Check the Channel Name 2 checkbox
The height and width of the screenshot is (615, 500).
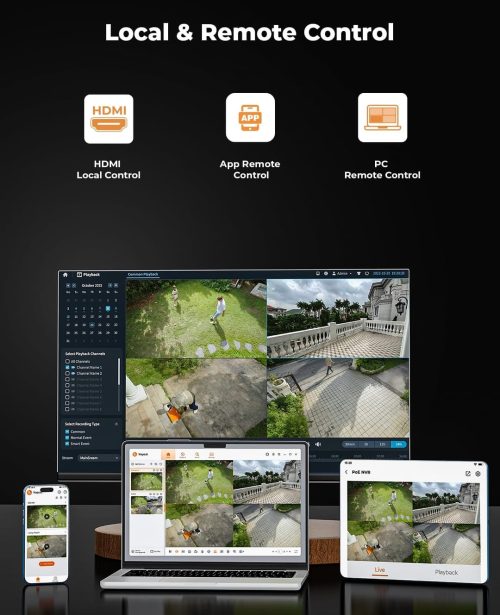tap(67, 373)
